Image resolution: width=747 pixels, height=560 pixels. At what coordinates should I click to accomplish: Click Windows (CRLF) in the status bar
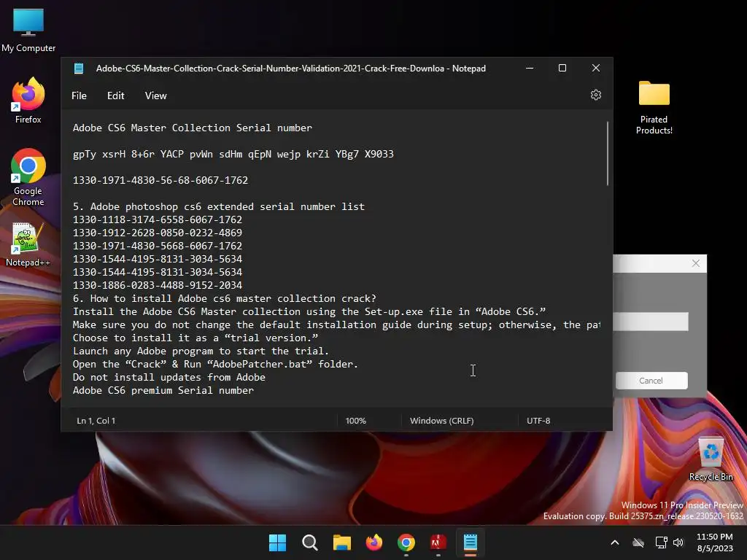441,421
